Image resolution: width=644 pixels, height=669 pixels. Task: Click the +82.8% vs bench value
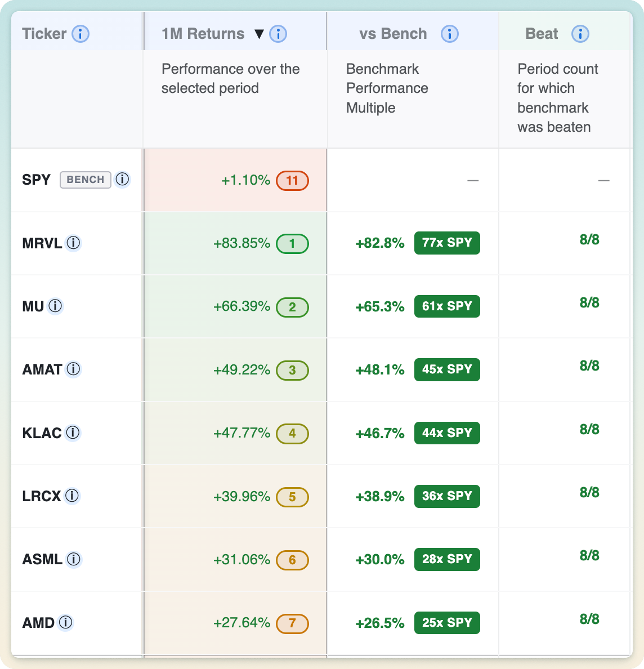point(380,243)
